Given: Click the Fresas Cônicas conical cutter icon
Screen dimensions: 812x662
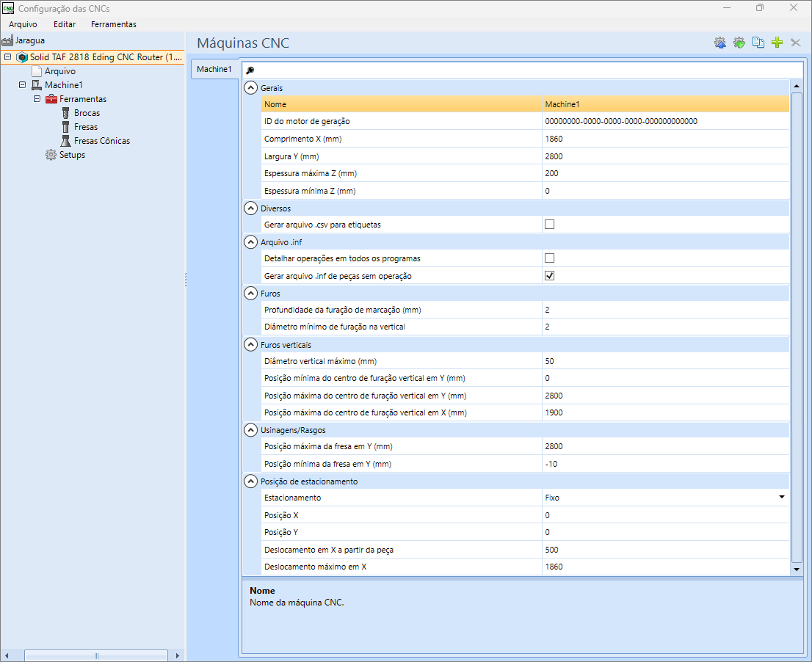Looking at the screenshot, I should point(66,141).
